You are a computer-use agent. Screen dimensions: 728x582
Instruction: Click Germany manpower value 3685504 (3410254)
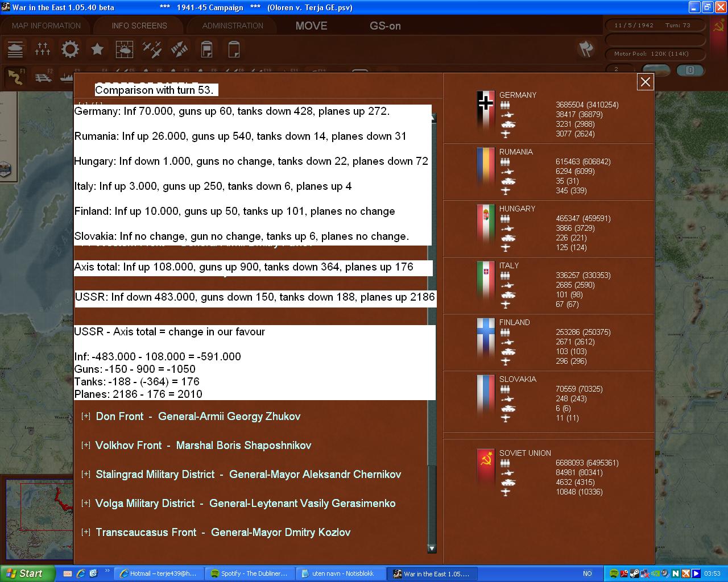[587, 105]
